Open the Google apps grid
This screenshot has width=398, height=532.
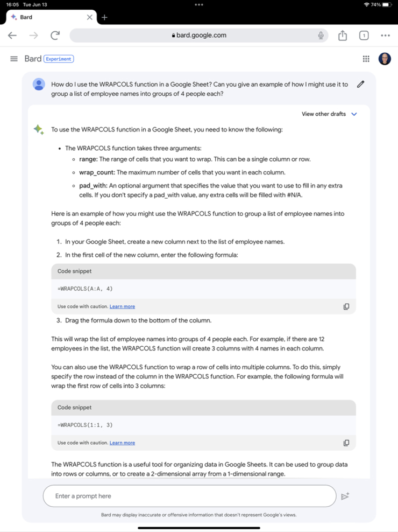coord(366,58)
